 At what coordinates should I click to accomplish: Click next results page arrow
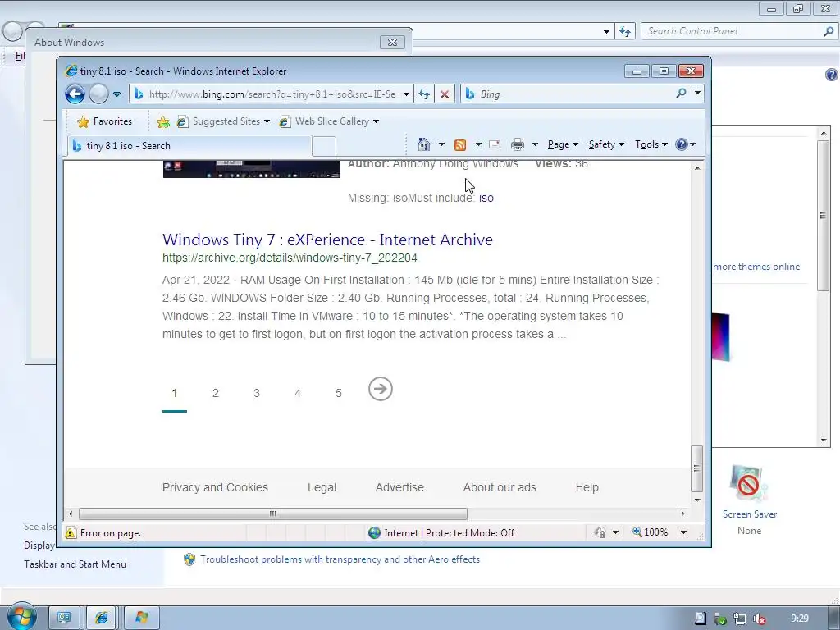point(381,389)
